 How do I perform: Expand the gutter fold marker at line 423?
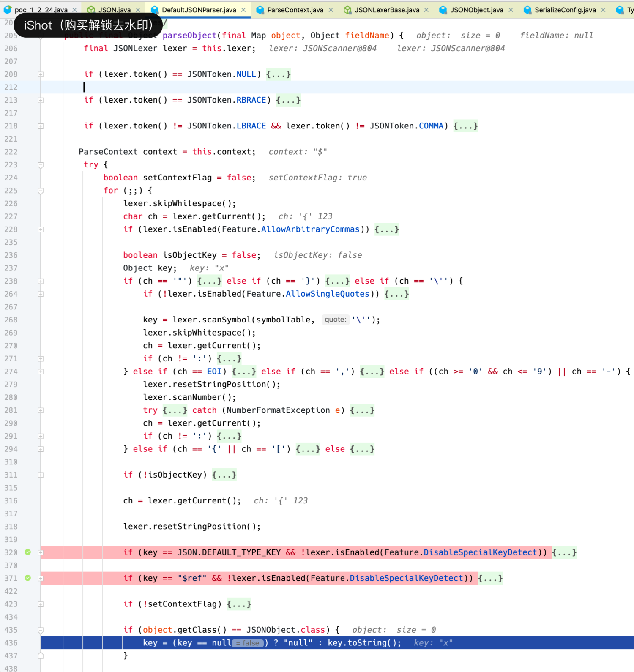pyautogui.click(x=41, y=604)
